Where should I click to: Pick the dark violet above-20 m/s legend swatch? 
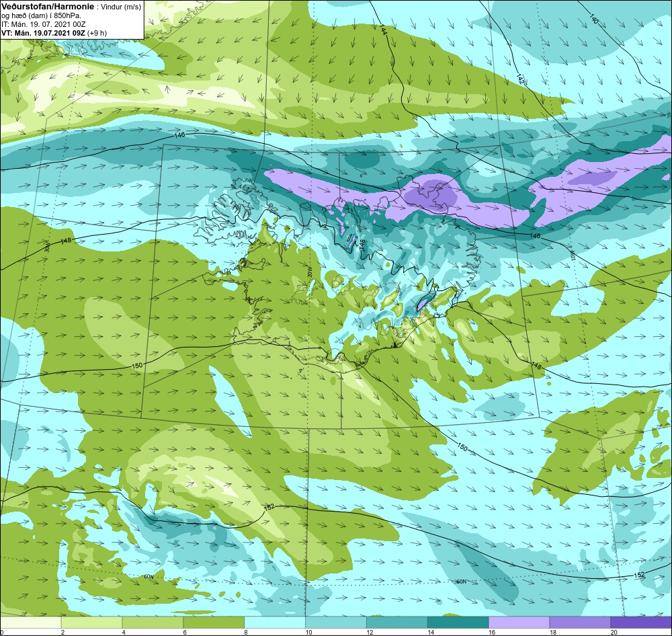(x=641, y=622)
